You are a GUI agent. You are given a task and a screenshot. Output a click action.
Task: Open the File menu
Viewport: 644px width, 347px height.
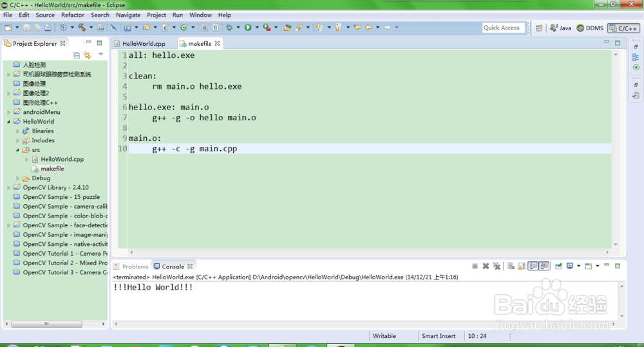tap(7, 15)
